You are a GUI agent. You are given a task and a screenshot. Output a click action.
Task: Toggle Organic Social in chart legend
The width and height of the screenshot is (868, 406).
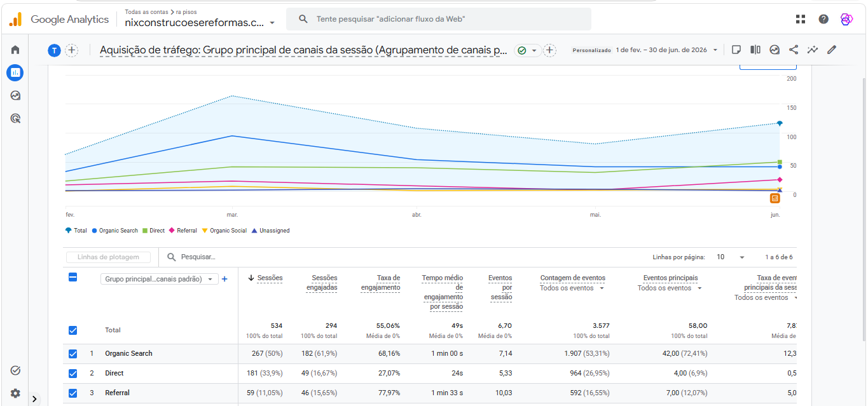click(x=224, y=231)
